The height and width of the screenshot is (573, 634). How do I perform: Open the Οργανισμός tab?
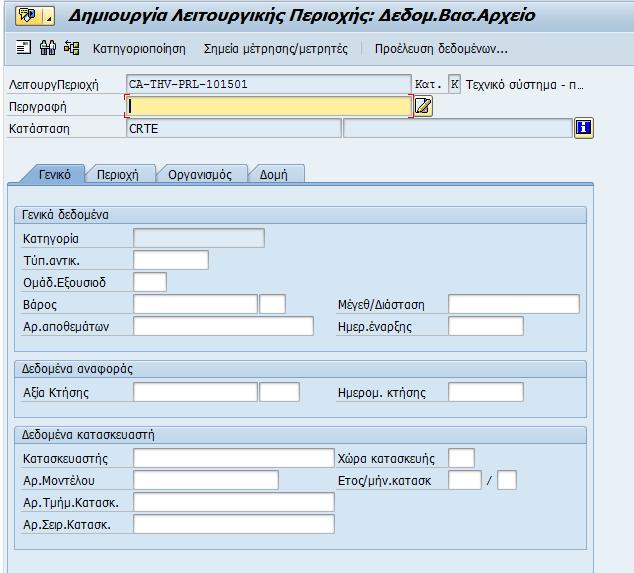[x=200, y=174]
